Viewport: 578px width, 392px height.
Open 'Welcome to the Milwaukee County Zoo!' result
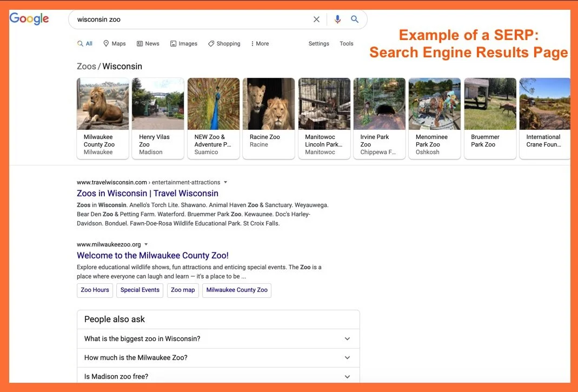click(x=152, y=255)
